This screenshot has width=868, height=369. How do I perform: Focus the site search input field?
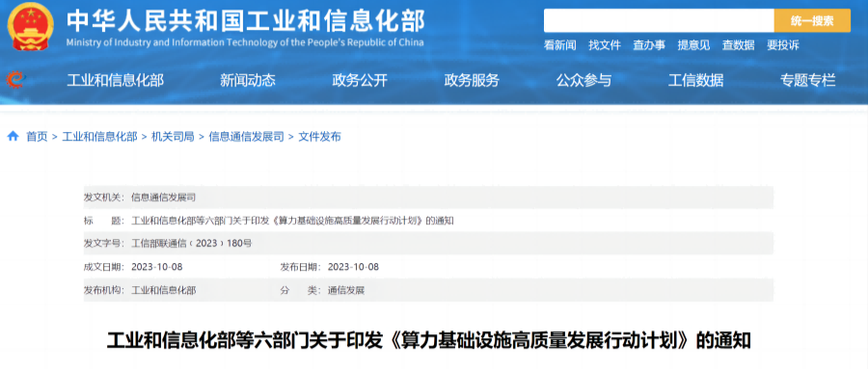(x=659, y=21)
